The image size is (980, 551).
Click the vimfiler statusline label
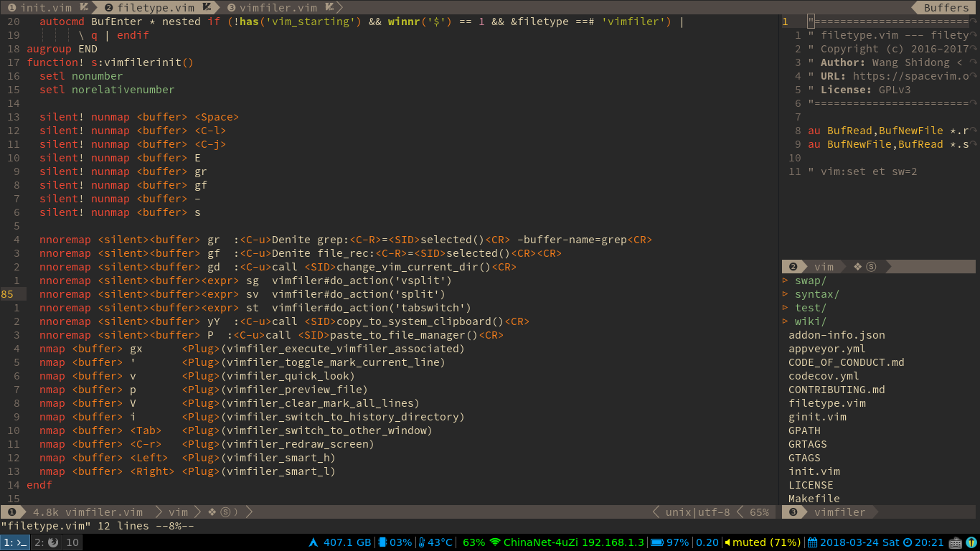pyautogui.click(x=839, y=512)
